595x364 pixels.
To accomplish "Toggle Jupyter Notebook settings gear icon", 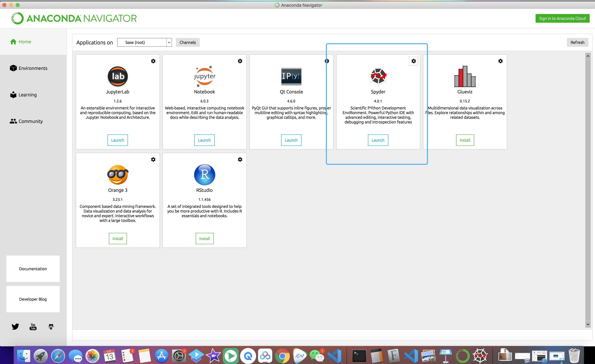I will [240, 61].
